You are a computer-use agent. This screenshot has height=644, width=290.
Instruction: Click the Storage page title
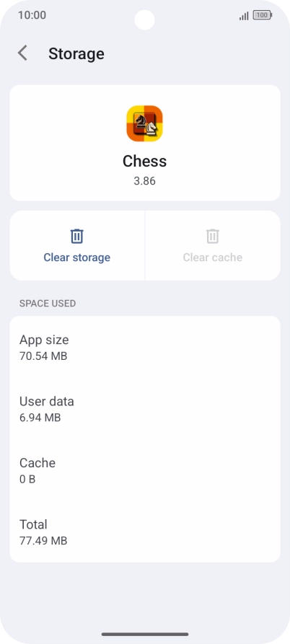point(76,54)
